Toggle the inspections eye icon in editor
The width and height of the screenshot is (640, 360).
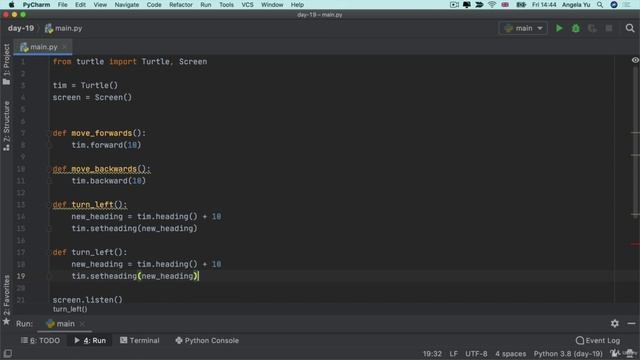(635, 60)
